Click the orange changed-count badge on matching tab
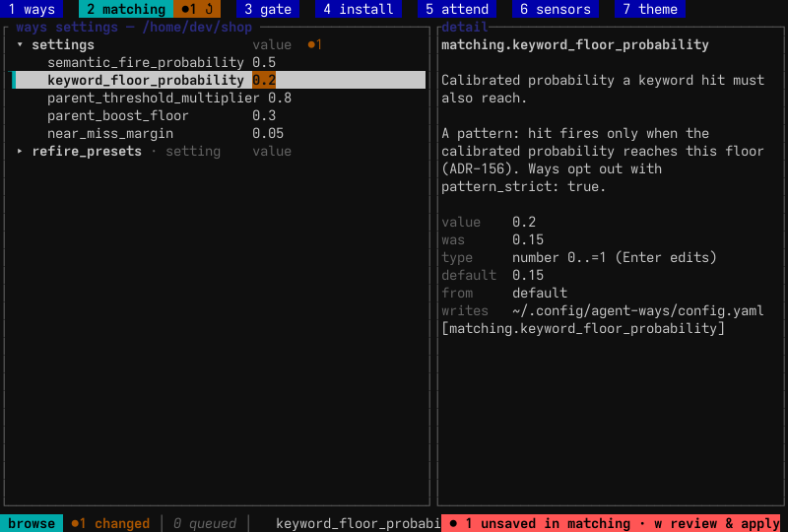 tap(197, 9)
